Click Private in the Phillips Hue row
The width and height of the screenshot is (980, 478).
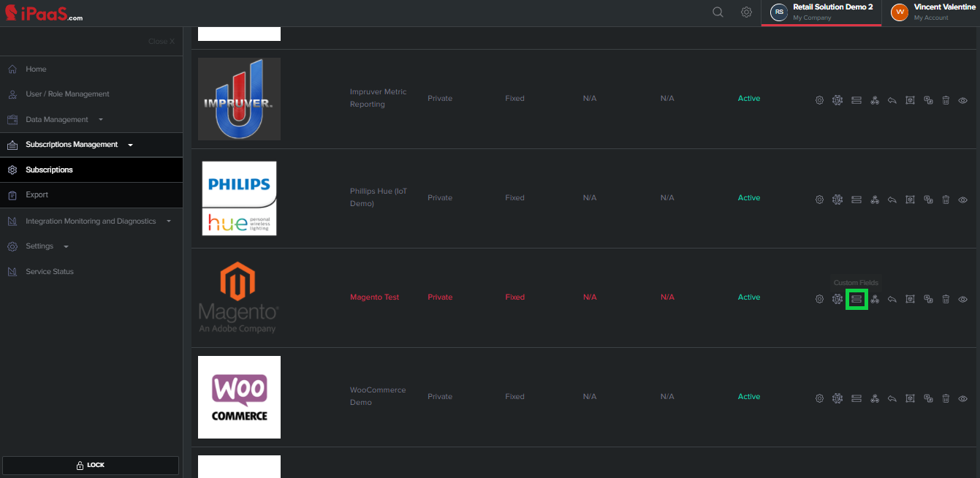click(x=440, y=198)
